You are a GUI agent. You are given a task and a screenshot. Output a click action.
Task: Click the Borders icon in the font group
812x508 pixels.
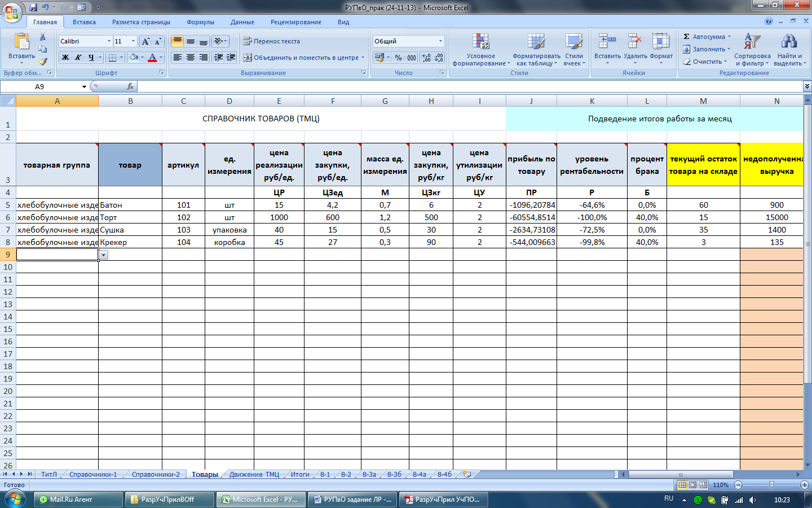(112, 58)
